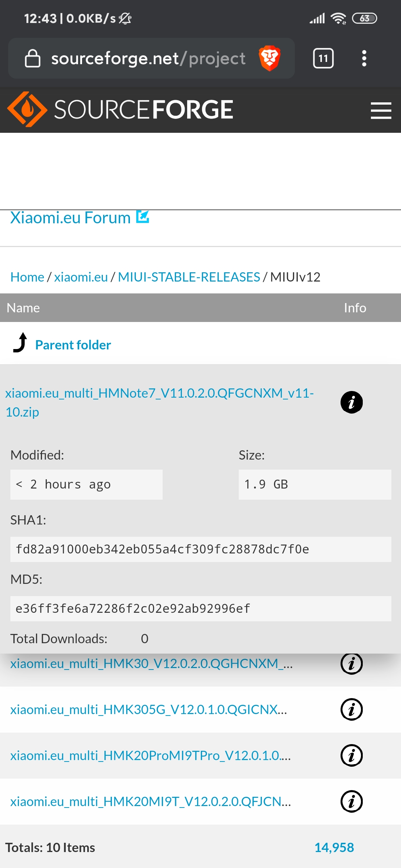Screen dimensions: 401x868
Task: Show info for the HMK20ProMI9TPro file
Action: coord(351,755)
